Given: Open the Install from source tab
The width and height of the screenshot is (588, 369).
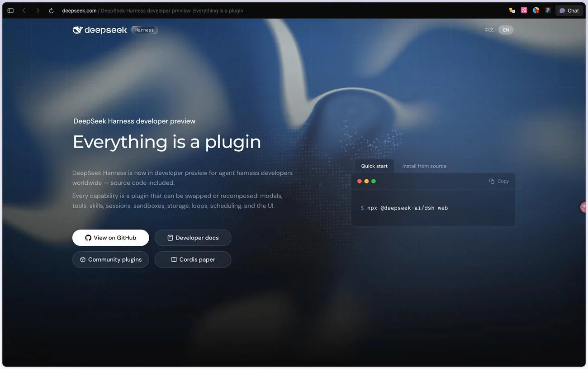Looking at the screenshot, I should [424, 166].
